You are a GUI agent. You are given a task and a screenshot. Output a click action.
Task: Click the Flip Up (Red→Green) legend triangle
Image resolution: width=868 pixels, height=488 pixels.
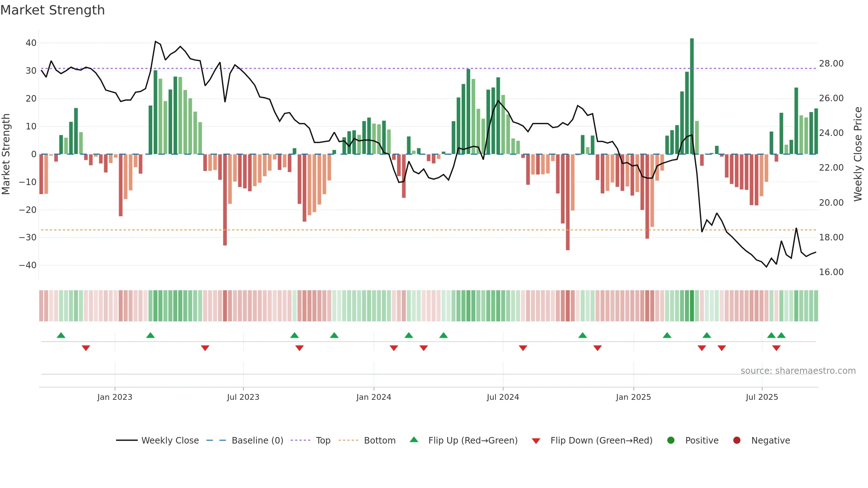click(x=414, y=440)
